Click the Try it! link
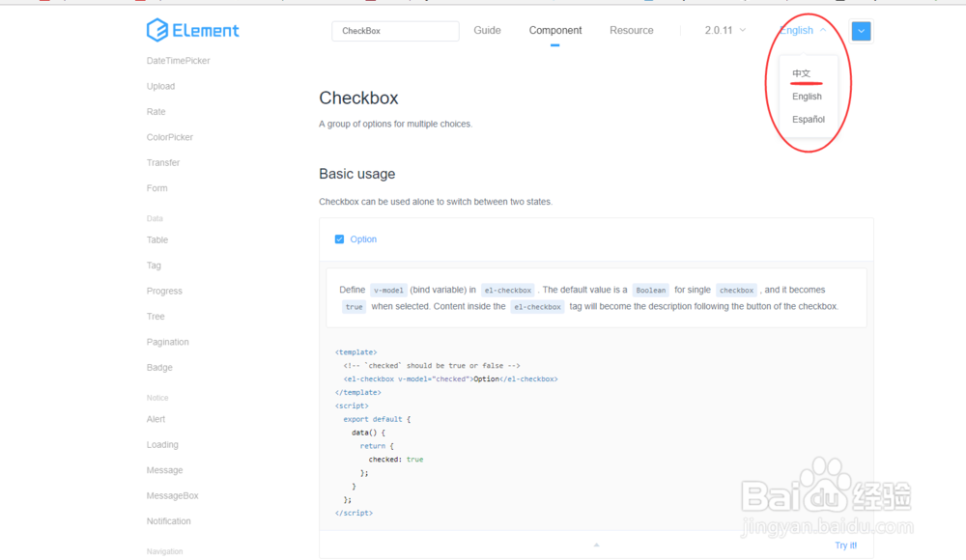This screenshot has width=966, height=560. 845,546
